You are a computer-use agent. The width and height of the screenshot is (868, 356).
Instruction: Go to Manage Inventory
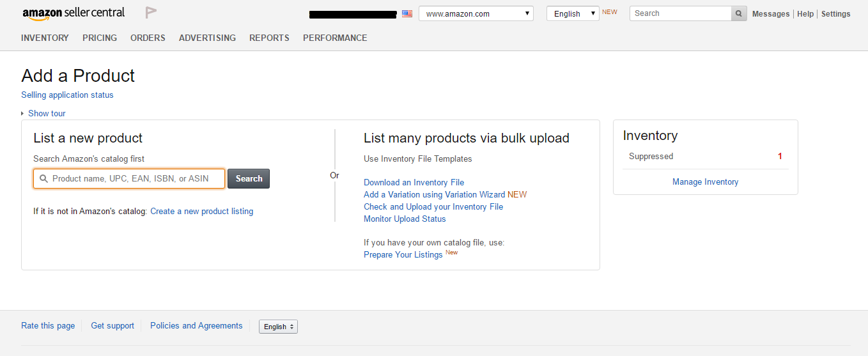(x=705, y=182)
